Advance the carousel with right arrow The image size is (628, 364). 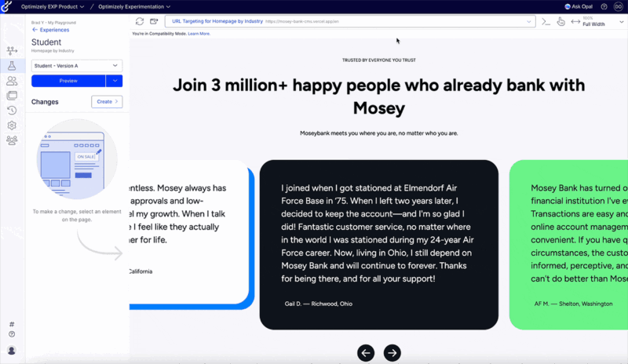click(392, 353)
